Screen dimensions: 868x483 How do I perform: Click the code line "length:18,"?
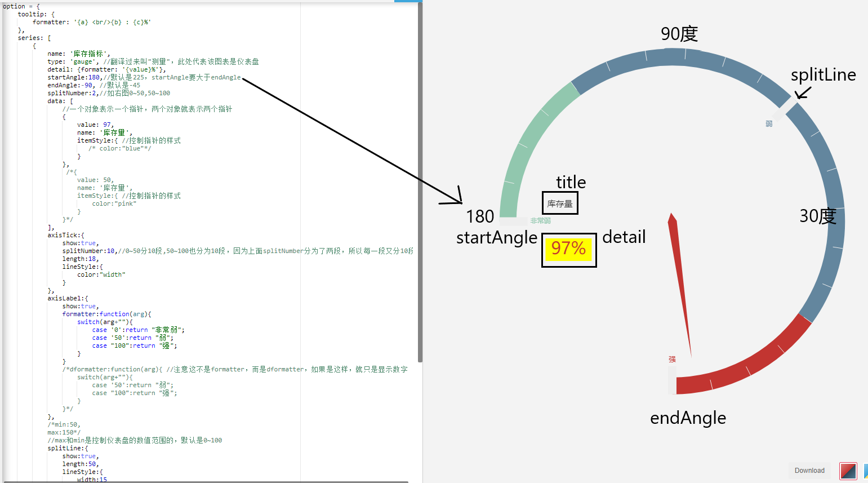pyautogui.click(x=81, y=259)
